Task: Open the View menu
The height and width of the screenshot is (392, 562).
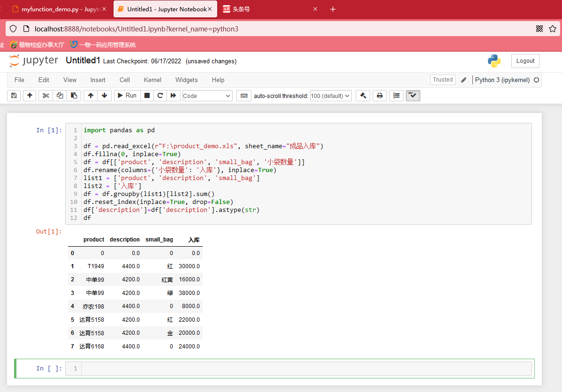Action: coord(70,80)
